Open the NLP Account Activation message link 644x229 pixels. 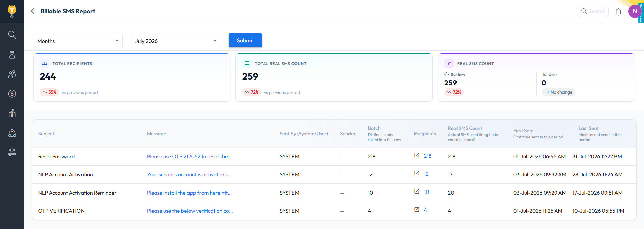[x=189, y=174]
